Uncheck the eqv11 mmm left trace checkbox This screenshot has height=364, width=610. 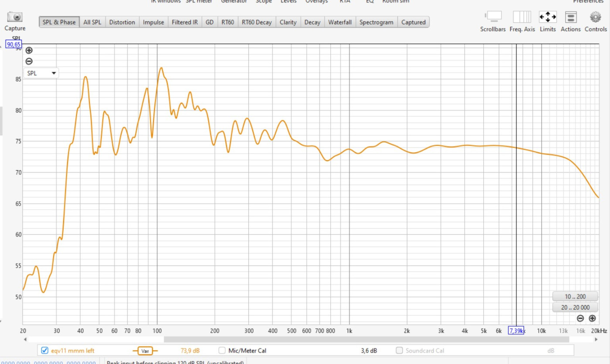(44, 351)
